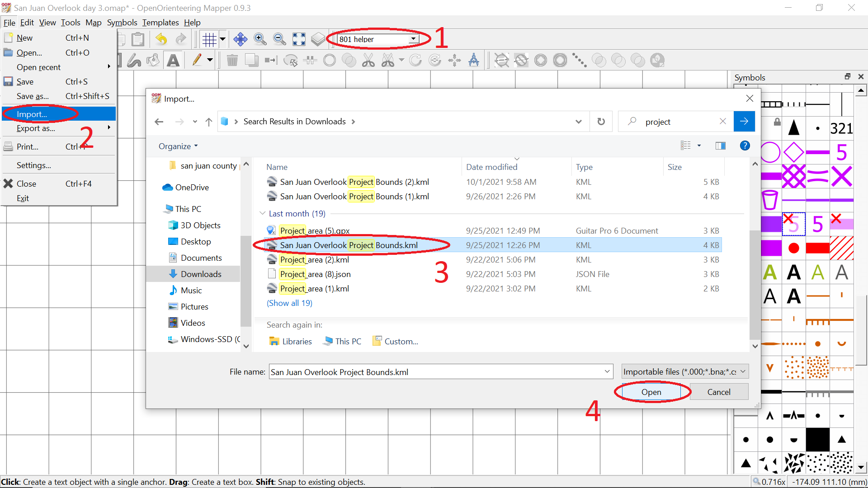Viewport: 868px width, 488px height.
Task: Click the Undo arrow icon
Action: pos(161,40)
